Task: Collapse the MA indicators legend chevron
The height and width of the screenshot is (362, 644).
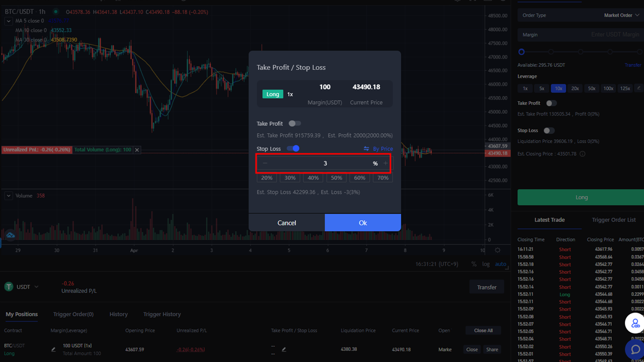Action: pos(9,21)
